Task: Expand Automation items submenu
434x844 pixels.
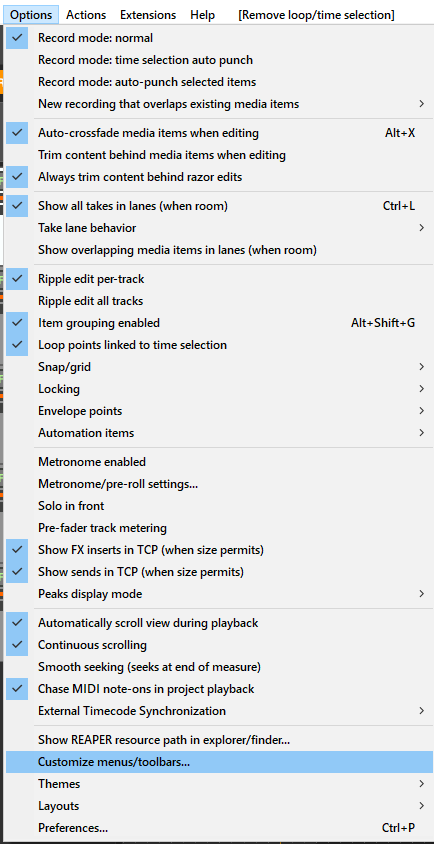Action: (x=219, y=433)
